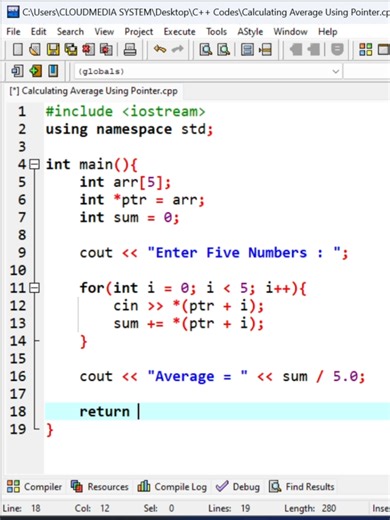The height and width of the screenshot is (520, 390).
Task: Open the Compile Log tab
Action: coord(172,487)
